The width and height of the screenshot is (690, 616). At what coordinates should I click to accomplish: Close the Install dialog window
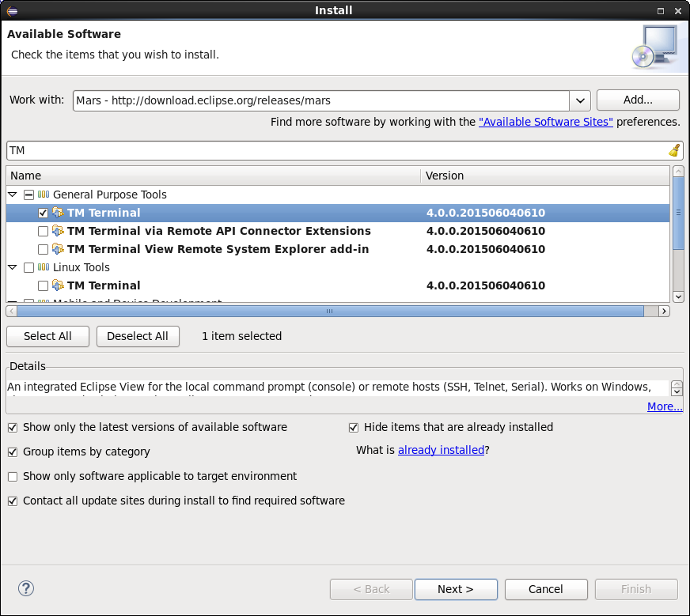tap(678, 11)
